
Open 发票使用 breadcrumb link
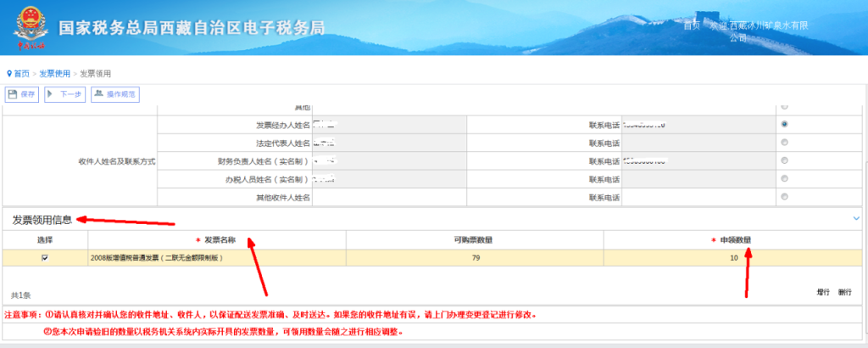point(54,74)
